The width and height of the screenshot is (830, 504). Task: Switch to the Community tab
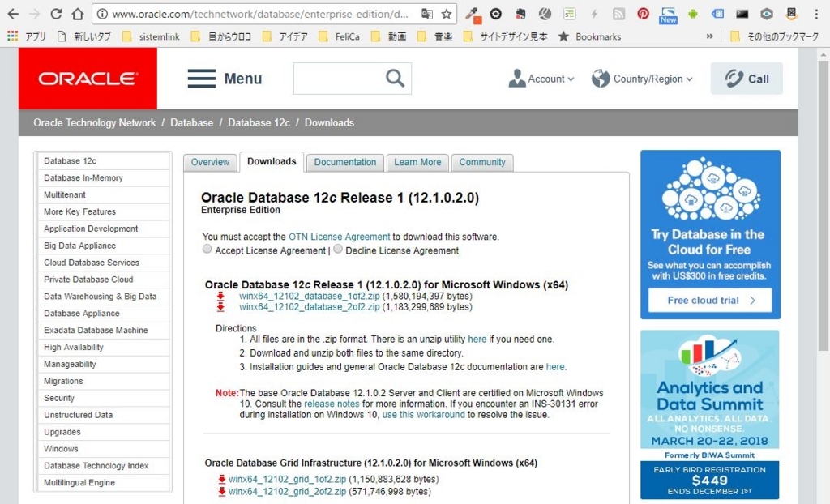tap(482, 163)
